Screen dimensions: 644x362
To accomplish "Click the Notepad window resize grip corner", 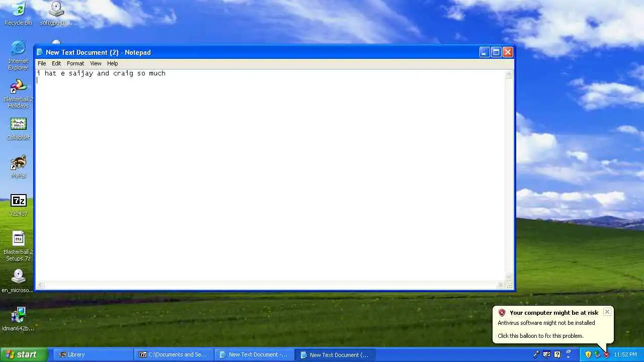I will click(509, 285).
